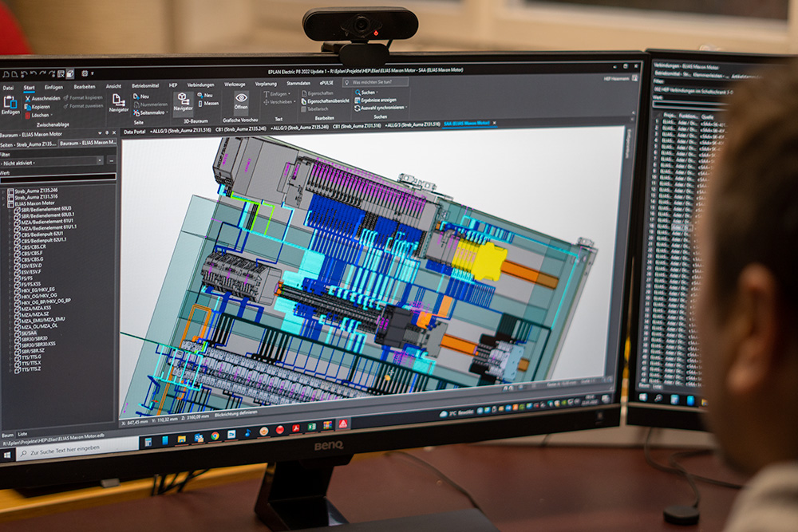The height and width of the screenshot is (532, 798).
Task: Click the Kopieren icon in Zwischenablage
Action: click(27, 107)
